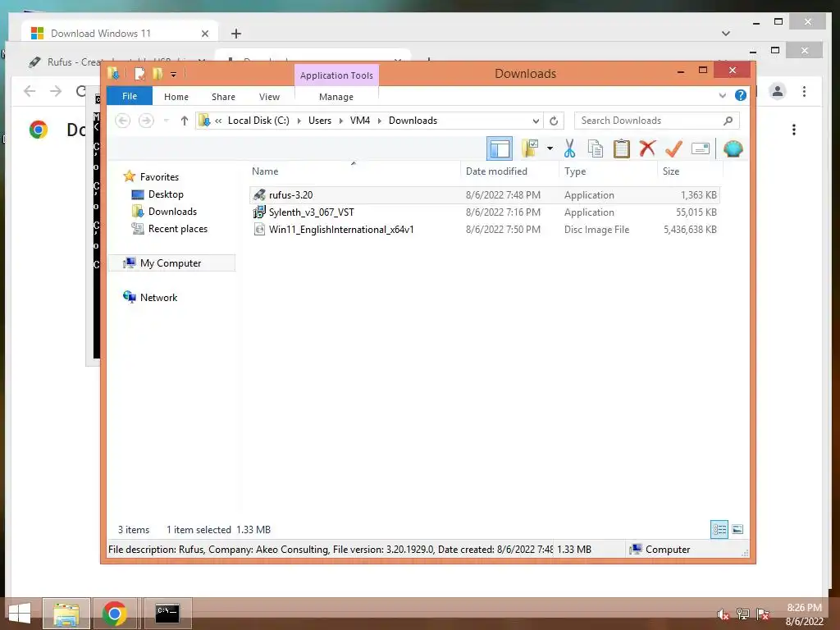This screenshot has height=630, width=840.
Task: Click Local Disk (C:) in address bar
Action: (x=258, y=121)
